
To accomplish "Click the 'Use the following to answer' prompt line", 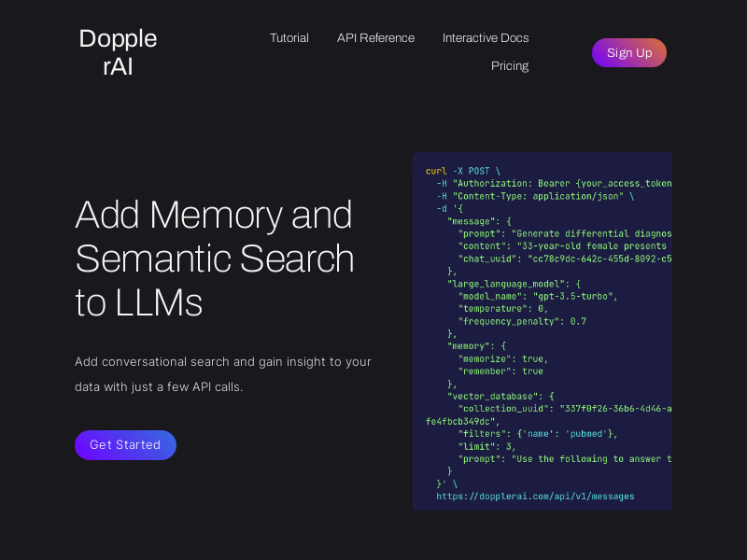I will (565, 459).
